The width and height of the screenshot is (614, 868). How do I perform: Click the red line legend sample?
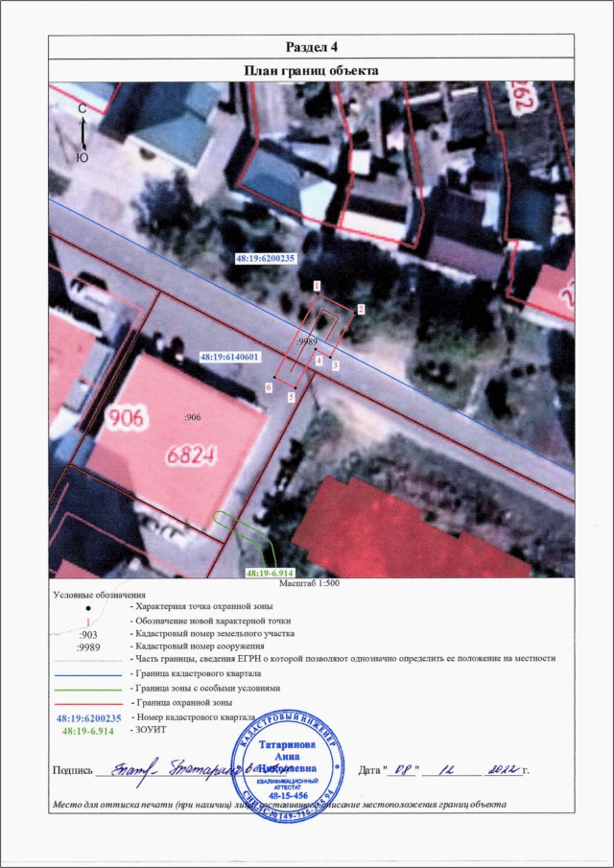point(88,703)
